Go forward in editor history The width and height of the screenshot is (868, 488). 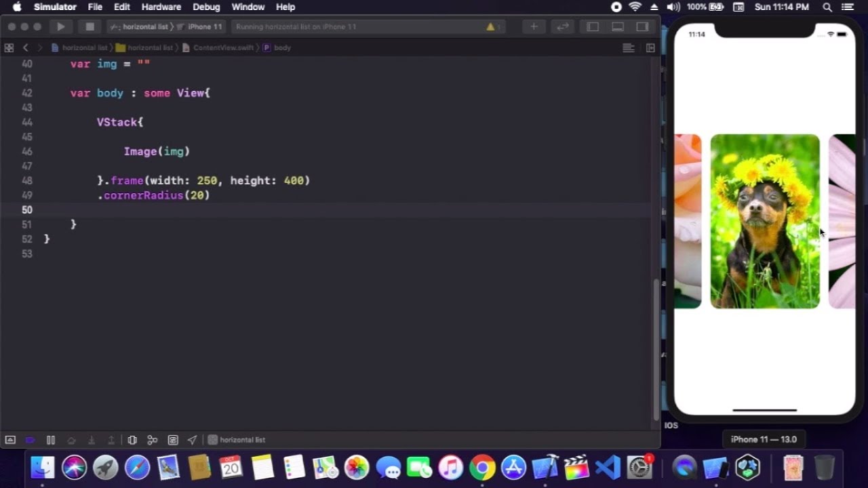(40, 47)
